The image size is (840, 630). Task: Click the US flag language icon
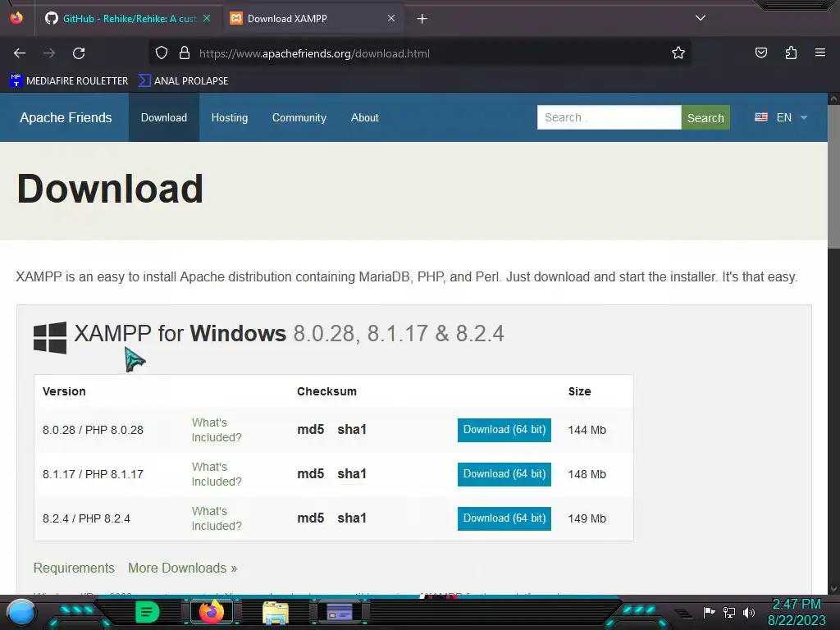pos(760,116)
